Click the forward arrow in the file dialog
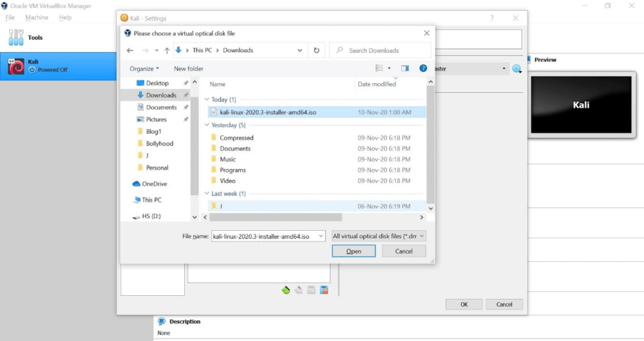The image size is (644, 341). [x=145, y=50]
